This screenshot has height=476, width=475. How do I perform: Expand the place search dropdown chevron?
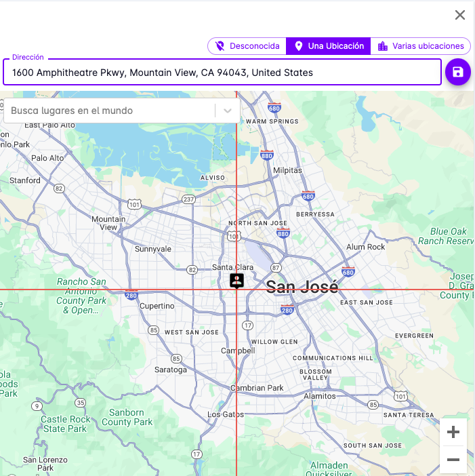(x=228, y=111)
